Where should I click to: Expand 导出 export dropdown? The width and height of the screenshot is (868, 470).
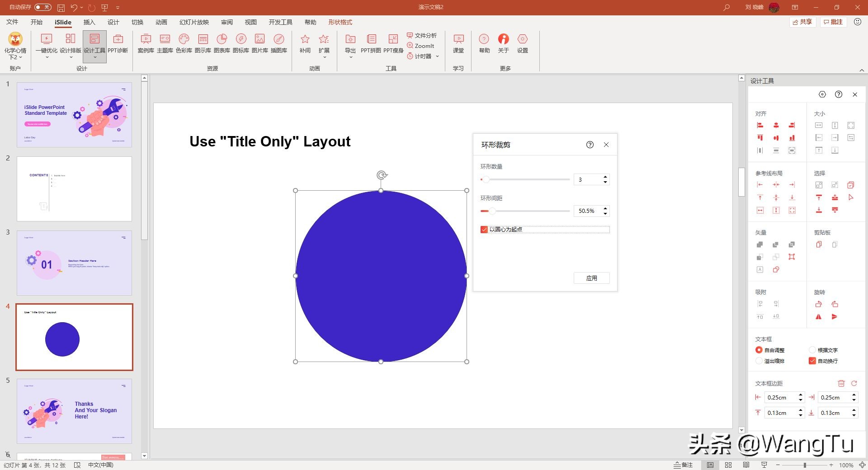(x=350, y=57)
